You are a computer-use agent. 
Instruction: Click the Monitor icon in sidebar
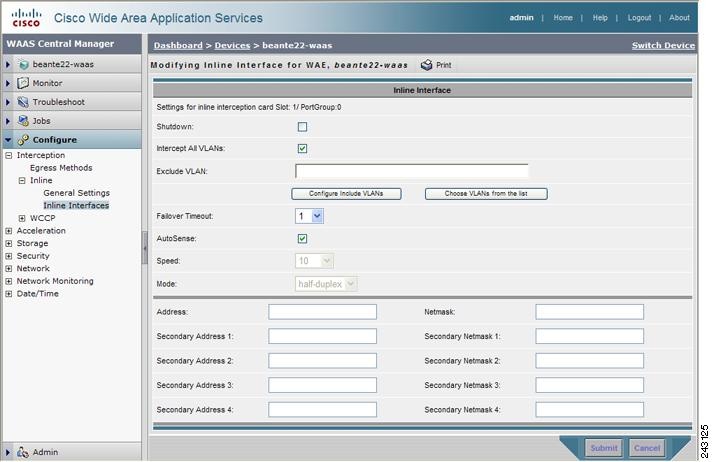pos(23,83)
